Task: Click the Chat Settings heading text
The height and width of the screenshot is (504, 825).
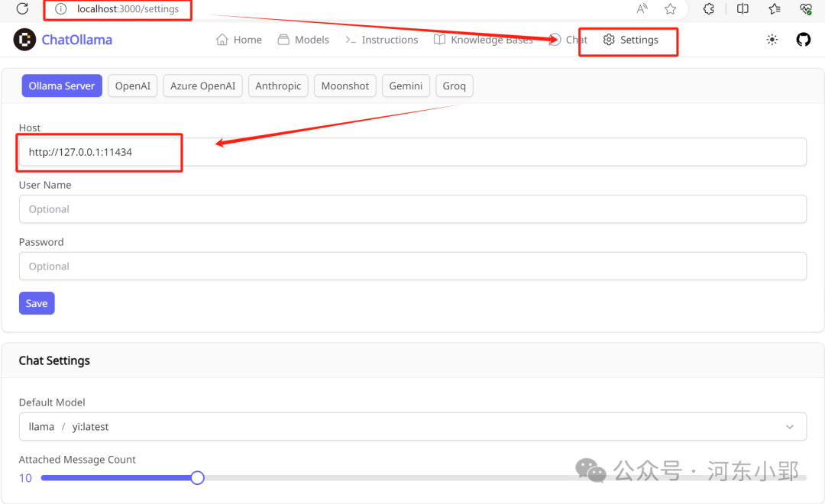Action: click(54, 360)
